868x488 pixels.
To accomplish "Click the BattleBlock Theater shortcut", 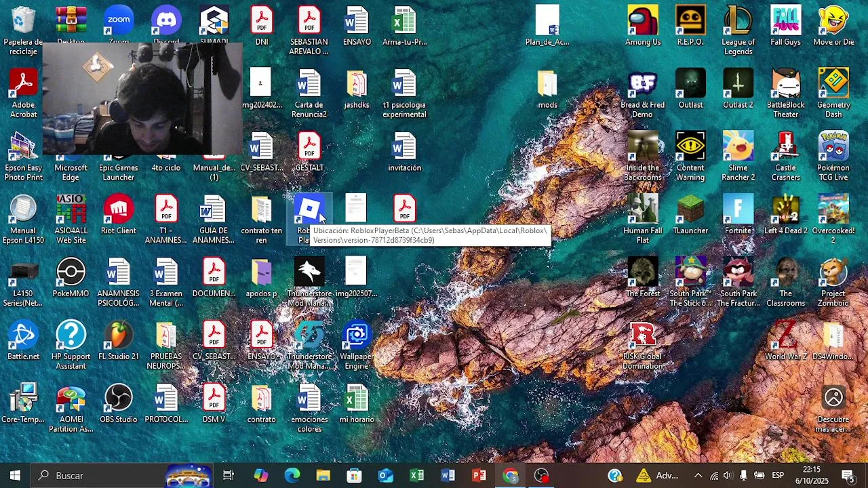I will click(785, 94).
